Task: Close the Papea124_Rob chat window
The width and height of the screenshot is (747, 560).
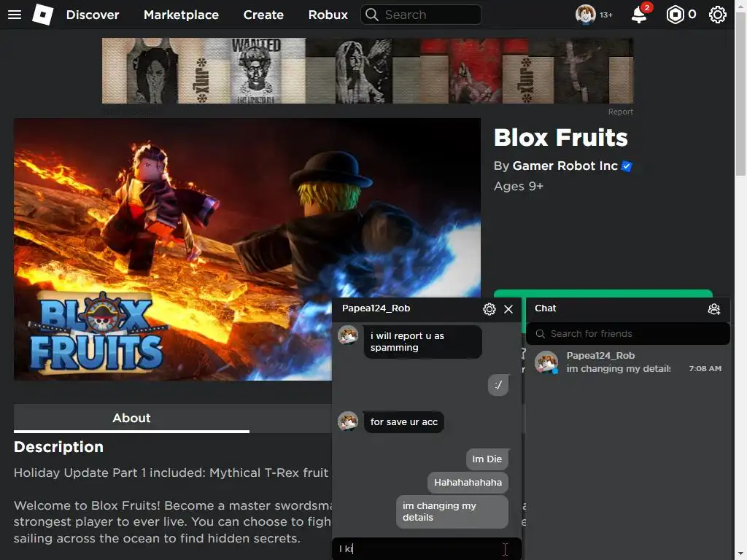Action: [508, 309]
